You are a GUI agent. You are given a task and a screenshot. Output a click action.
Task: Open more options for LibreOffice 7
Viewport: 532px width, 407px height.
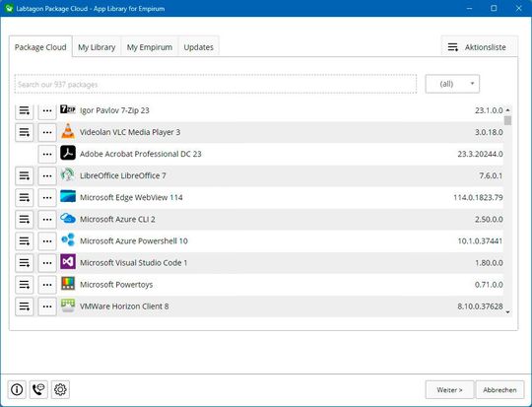[x=47, y=175]
